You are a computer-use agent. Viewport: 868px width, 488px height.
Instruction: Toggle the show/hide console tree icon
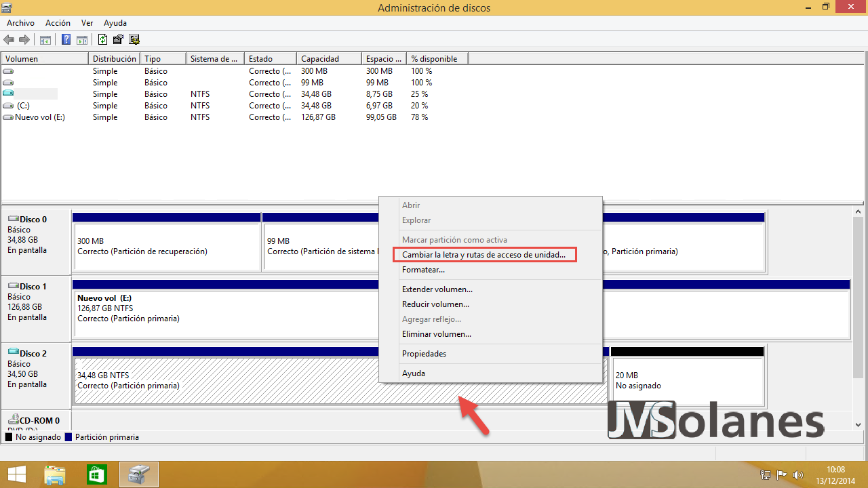pos(45,39)
